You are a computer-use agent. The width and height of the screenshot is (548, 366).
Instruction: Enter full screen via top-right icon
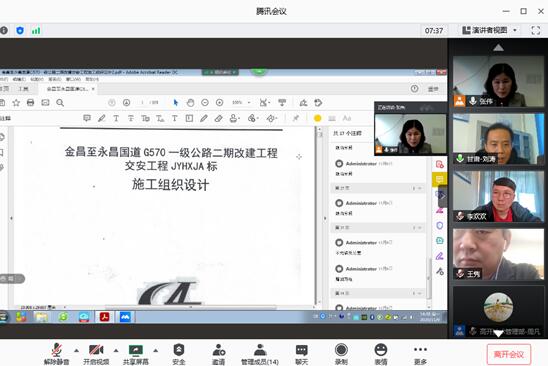[536, 30]
